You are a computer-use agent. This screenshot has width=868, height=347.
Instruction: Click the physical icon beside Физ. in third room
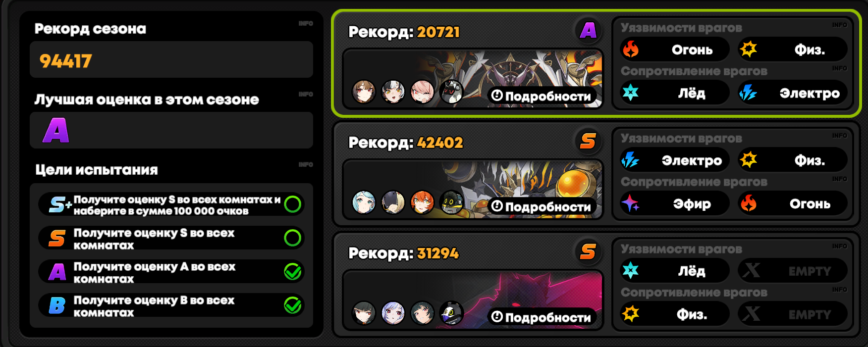pos(631,314)
